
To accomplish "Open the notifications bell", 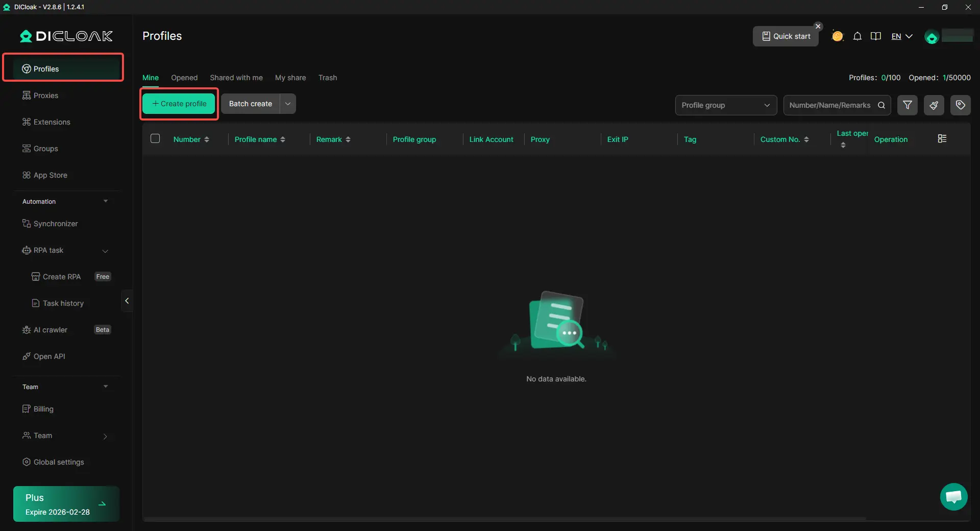I will (857, 36).
